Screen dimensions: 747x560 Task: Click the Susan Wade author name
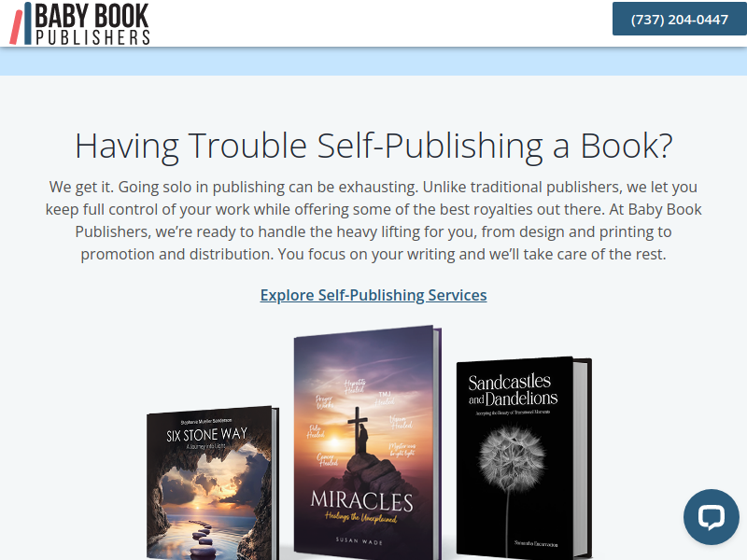coord(359,541)
